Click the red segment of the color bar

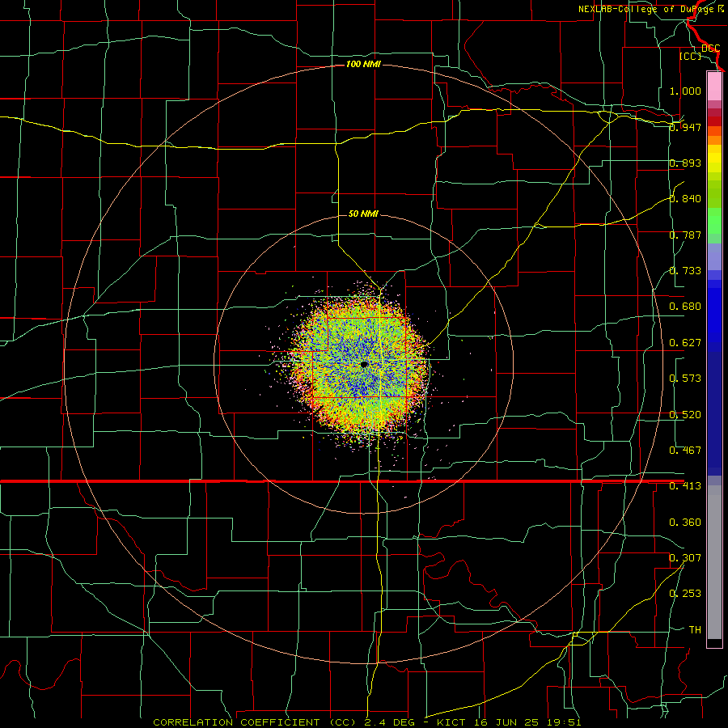[714, 121]
